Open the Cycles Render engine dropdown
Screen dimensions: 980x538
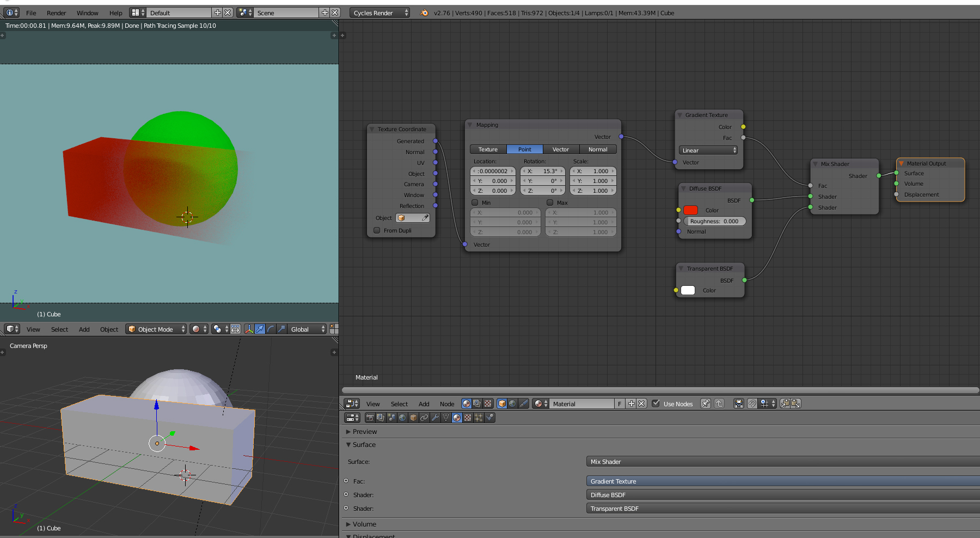tap(379, 13)
